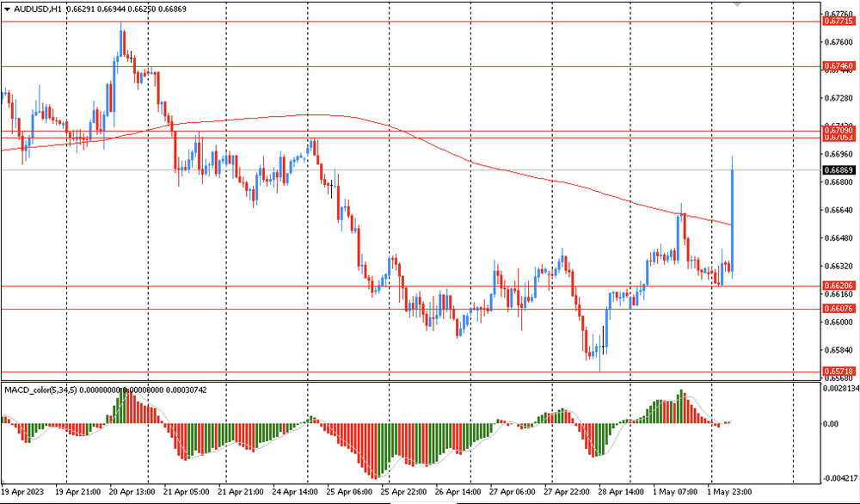Select the 0.66076 red price level label
Viewport: 860px width, 504px height.
(x=838, y=309)
